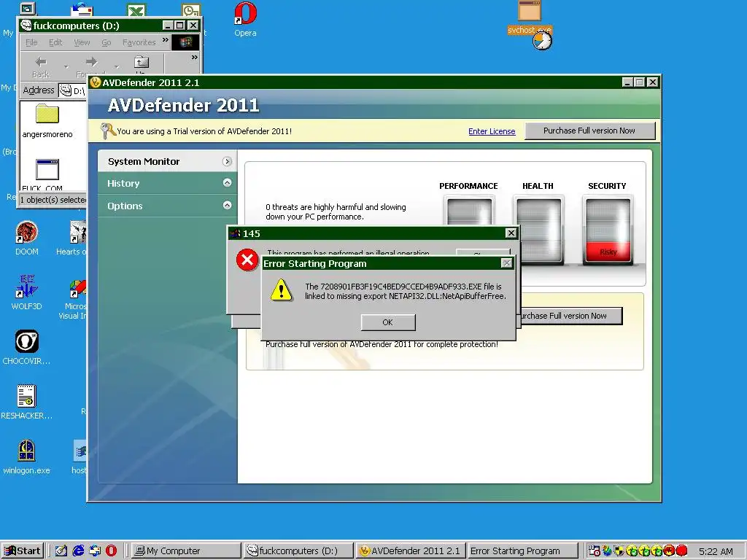Select the angersmoreno folder
This screenshot has height=560, width=747.
[x=47, y=122]
